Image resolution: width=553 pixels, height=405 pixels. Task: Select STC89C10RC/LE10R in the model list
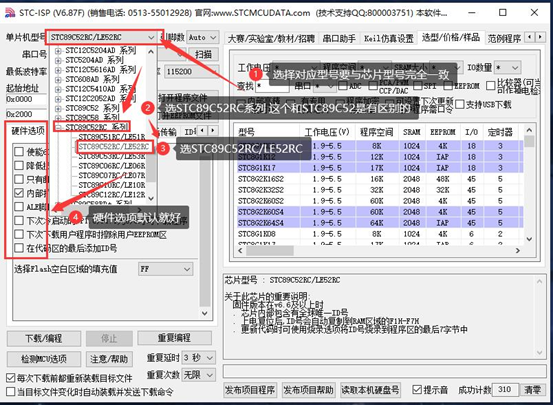(111, 185)
